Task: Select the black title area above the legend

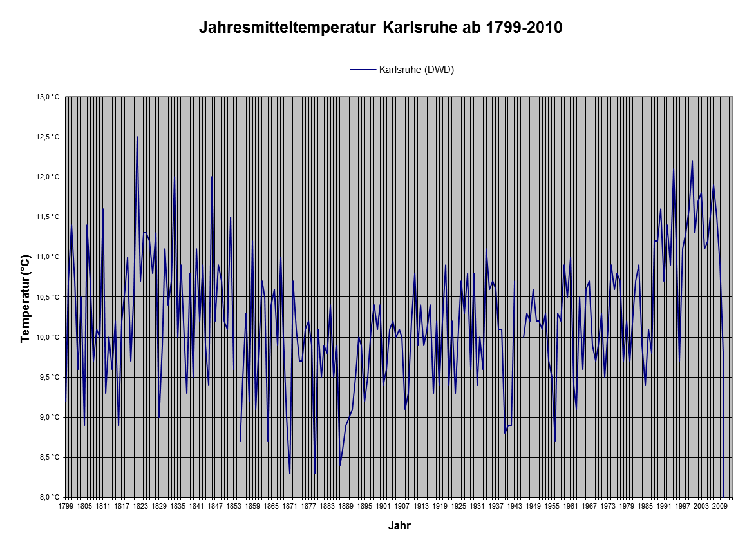Action: click(399, 32)
